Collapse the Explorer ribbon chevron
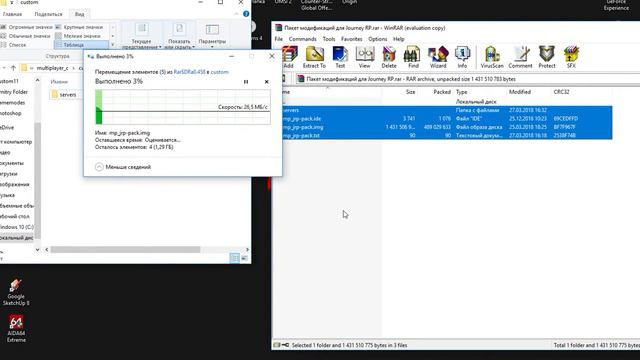 [x=236, y=14]
